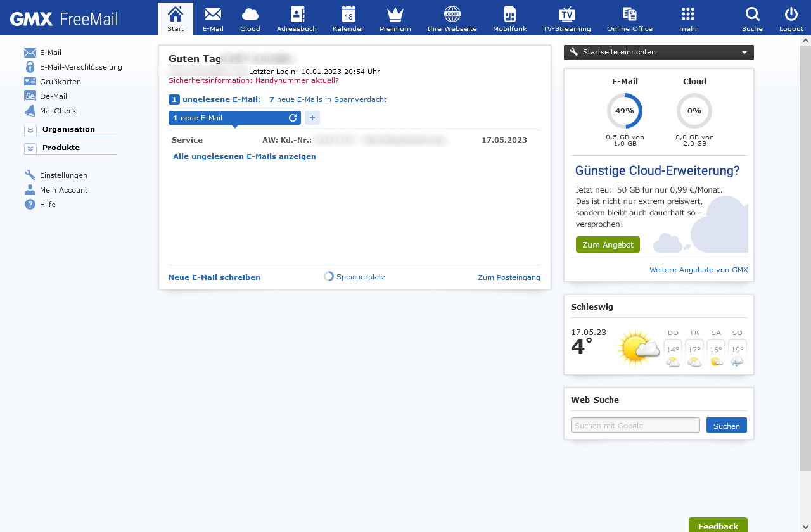Click the GMX FreeMail logo
811x532 pixels.
(64, 19)
